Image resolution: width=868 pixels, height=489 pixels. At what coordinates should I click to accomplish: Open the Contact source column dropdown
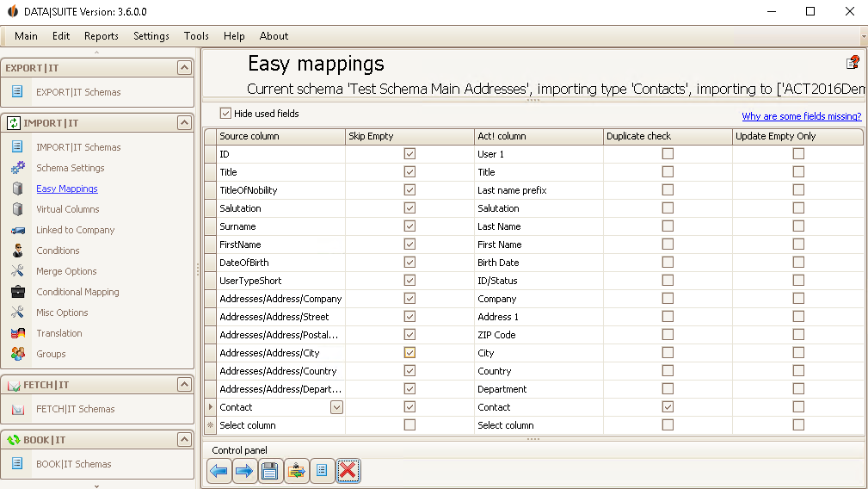click(336, 407)
